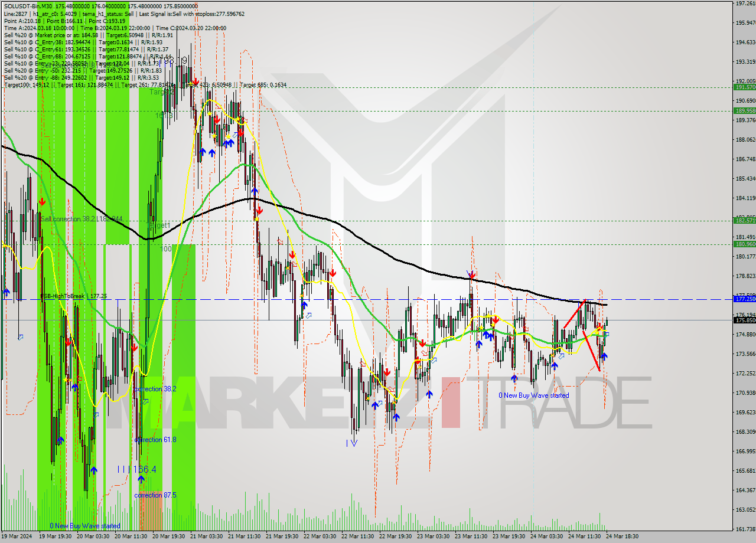This screenshot has width=756, height=543.
Task: Click the '21 Mar 11:30' time label
Action: pos(245,537)
